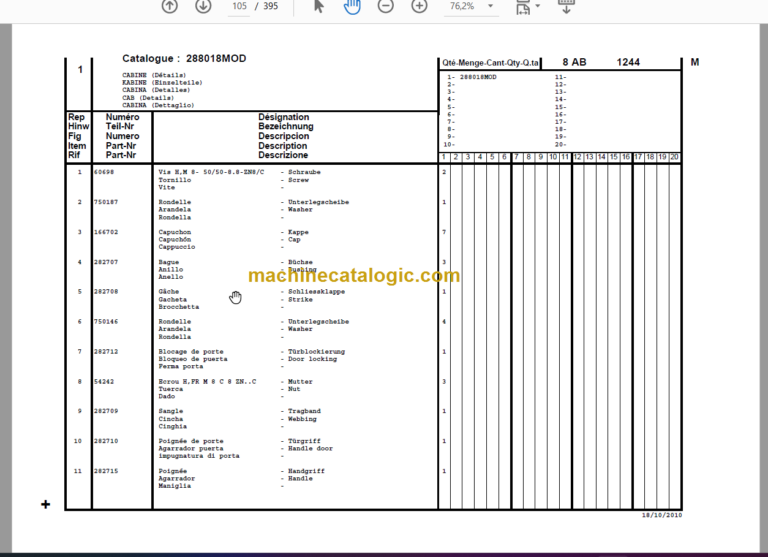
Task: Activate the hand pan tool
Action: click(x=352, y=6)
